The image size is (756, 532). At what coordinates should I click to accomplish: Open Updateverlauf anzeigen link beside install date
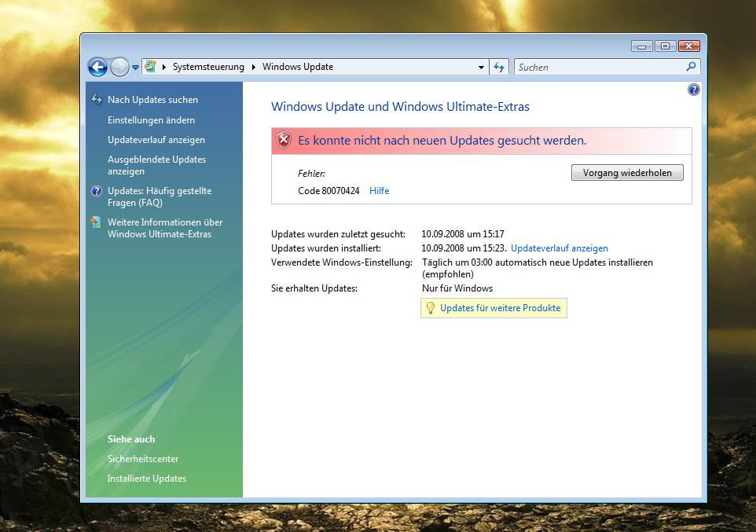[560, 248]
